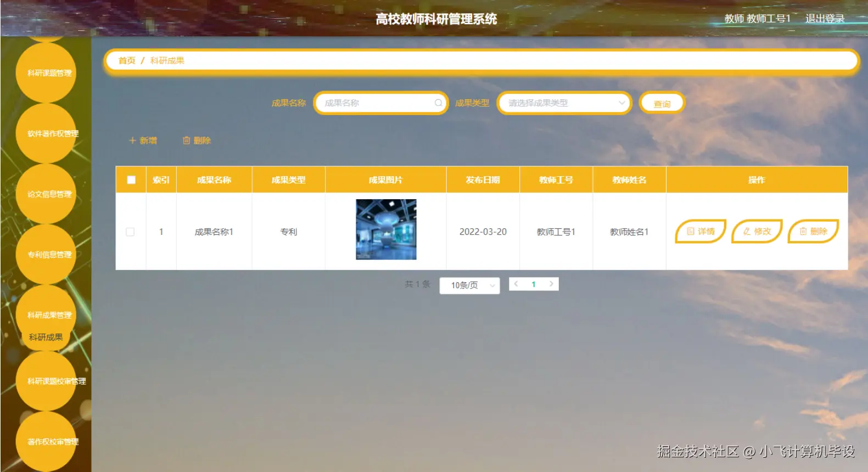The width and height of the screenshot is (868, 472).
Task: Click the 成果图片 thumbnail in row 1
Action: pyautogui.click(x=386, y=229)
